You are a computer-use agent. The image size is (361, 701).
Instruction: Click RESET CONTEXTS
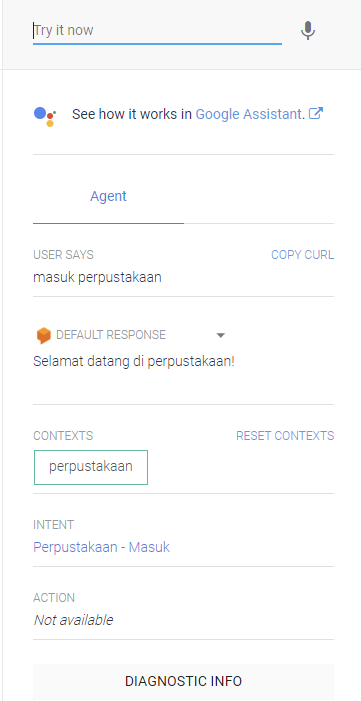(285, 436)
